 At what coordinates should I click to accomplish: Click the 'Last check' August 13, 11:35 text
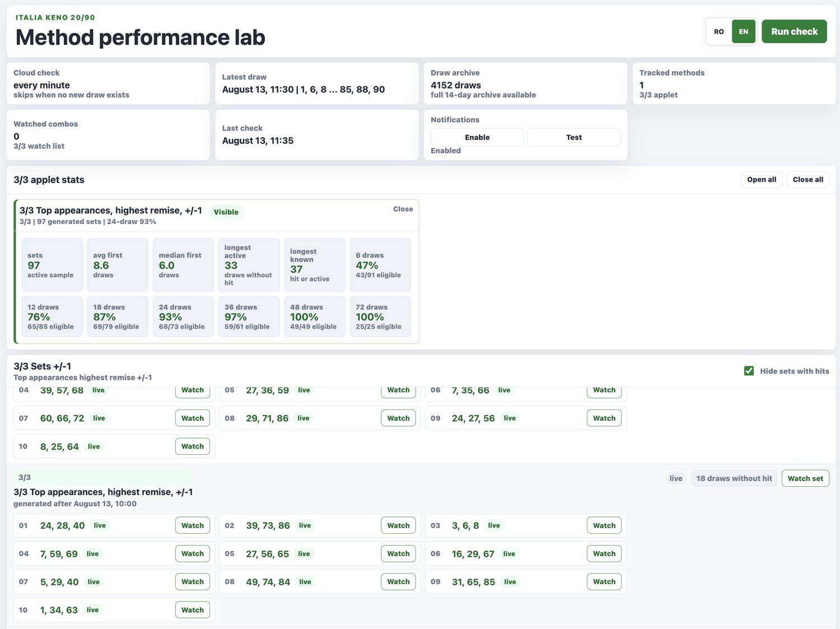click(258, 141)
